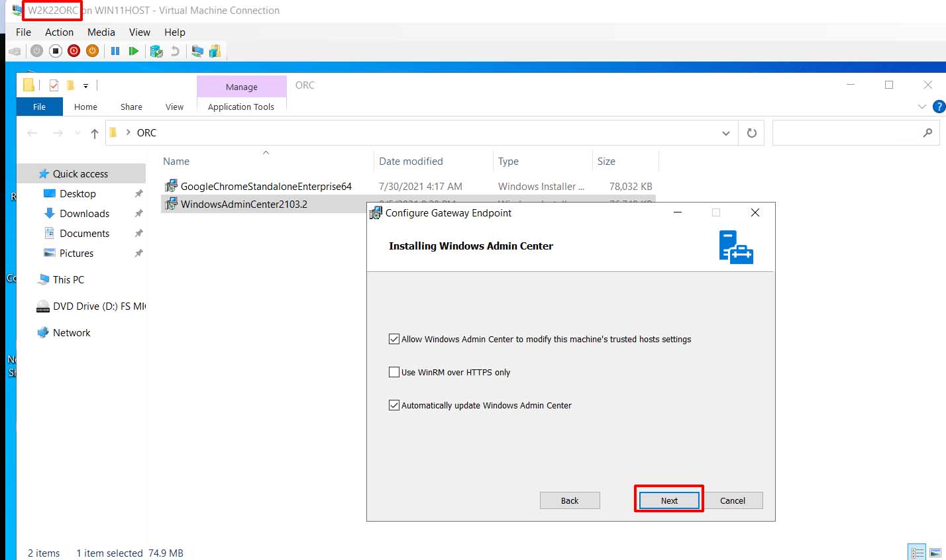
Task: Pause the virtual machine
Action: (115, 51)
